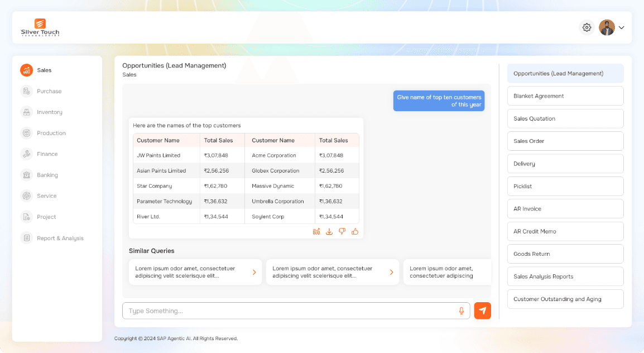The height and width of the screenshot is (353, 644).
Task: Send the message with the arrow button
Action: pos(483,311)
